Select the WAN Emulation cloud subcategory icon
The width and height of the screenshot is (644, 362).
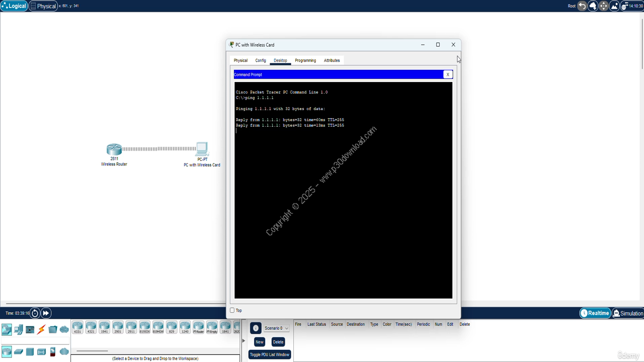[64, 351]
